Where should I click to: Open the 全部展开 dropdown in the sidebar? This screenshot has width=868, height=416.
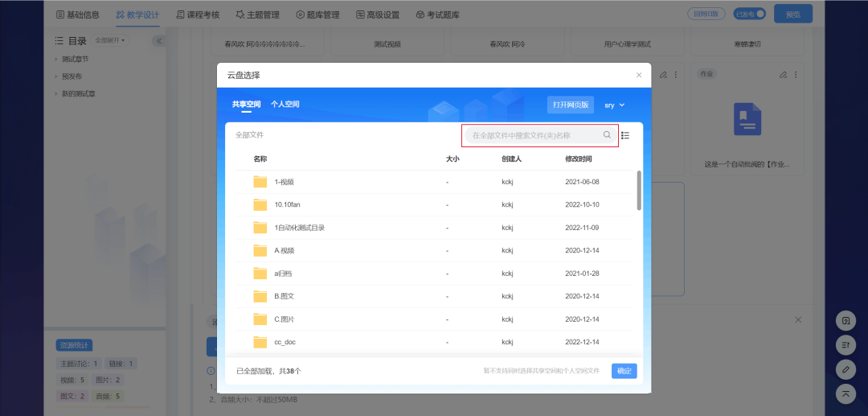point(110,40)
